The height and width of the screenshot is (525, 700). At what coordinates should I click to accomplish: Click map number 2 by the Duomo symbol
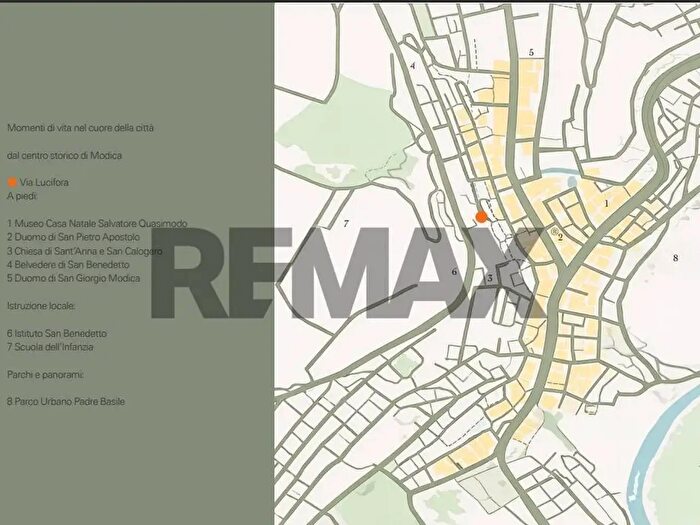click(560, 238)
